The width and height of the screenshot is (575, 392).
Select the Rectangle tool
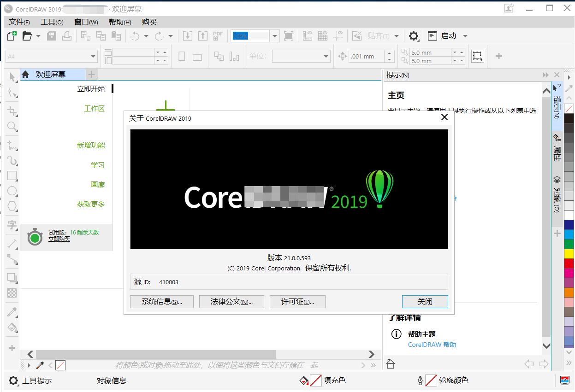coord(11,176)
